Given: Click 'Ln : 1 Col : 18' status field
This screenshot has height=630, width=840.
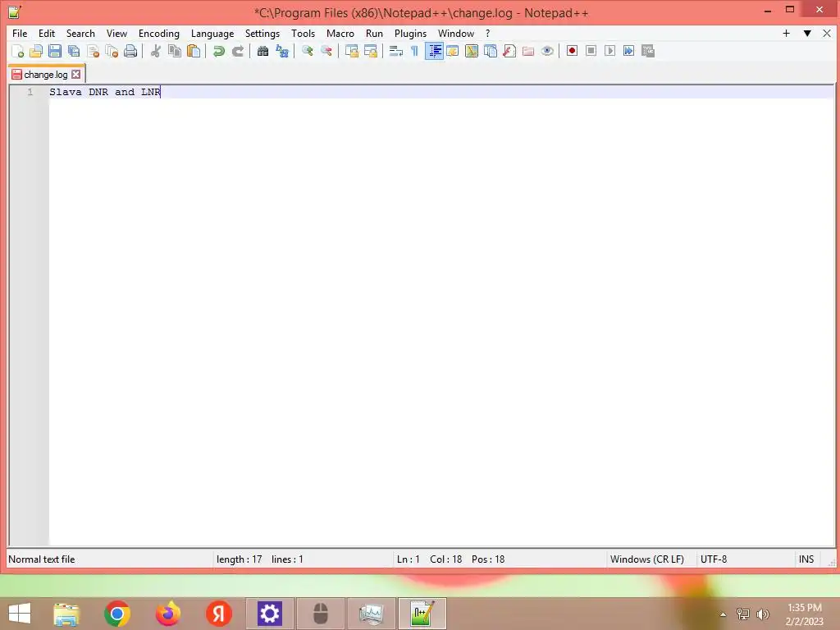Looking at the screenshot, I should pos(429,559).
